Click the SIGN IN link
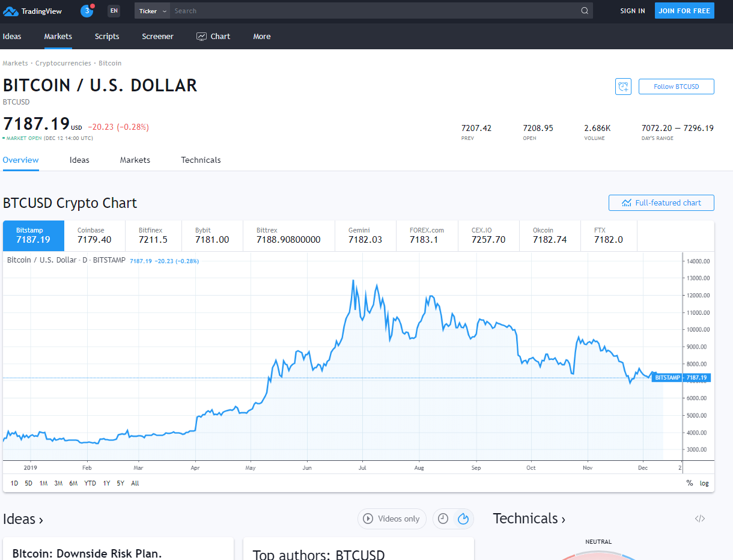 coord(633,11)
